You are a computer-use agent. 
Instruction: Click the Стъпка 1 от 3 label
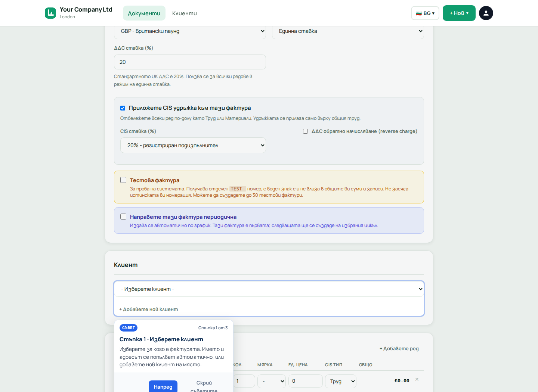click(213, 328)
